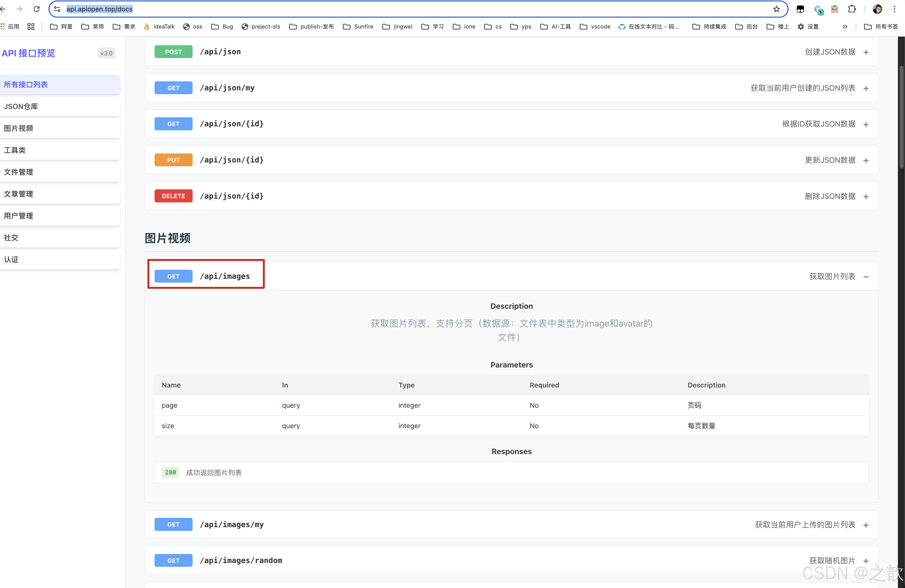905x588 pixels.
Task: Expand GET /api/images/random plus icon
Action: 866,561
